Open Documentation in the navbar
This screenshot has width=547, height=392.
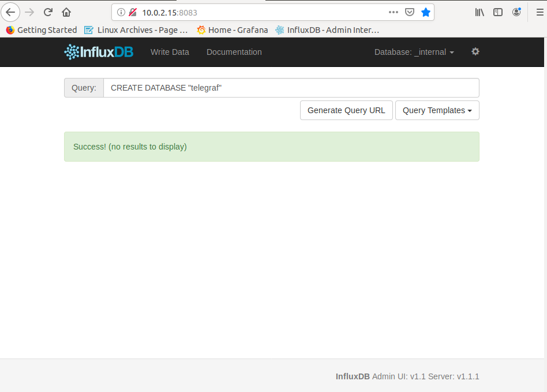click(234, 52)
